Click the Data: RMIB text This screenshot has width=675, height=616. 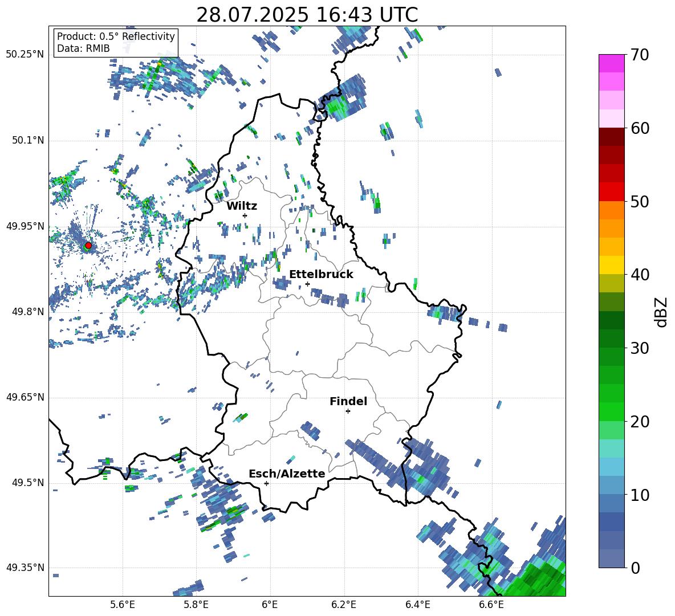point(83,48)
